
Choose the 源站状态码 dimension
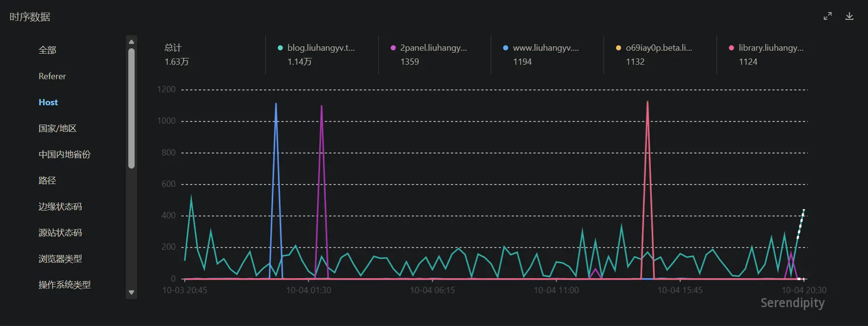(x=60, y=233)
